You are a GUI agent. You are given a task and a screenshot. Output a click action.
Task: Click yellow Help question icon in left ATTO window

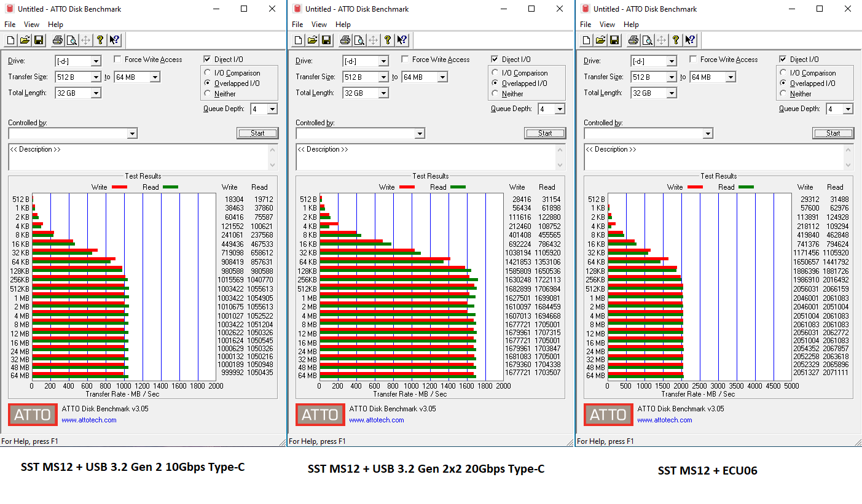[100, 41]
